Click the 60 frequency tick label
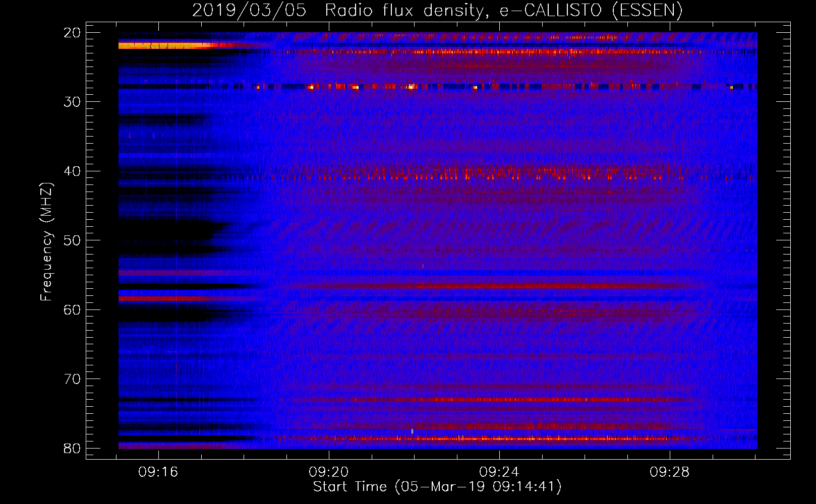The width and height of the screenshot is (816, 504). pos(72,310)
